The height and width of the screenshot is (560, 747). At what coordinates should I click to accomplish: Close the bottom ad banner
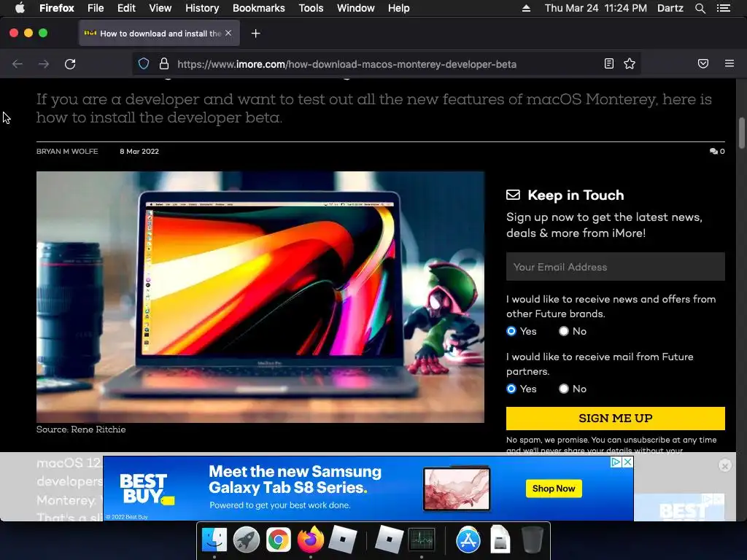coord(725,465)
